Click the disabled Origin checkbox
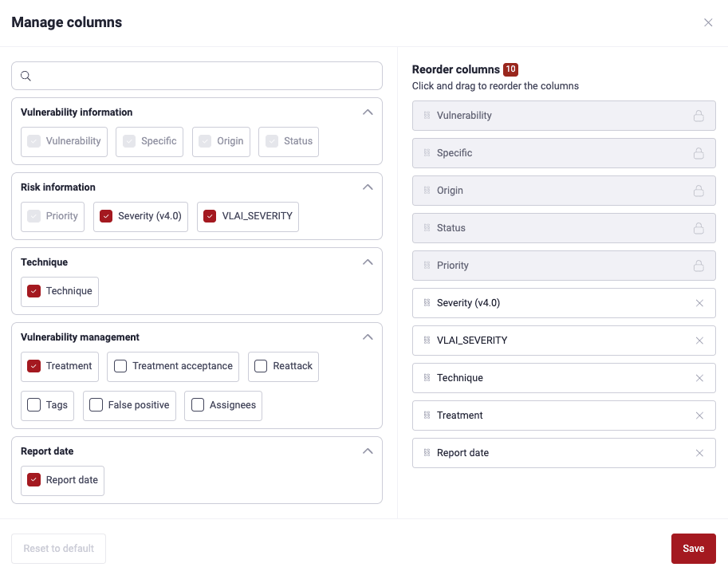728x575 pixels. click(x=205, y=140)
